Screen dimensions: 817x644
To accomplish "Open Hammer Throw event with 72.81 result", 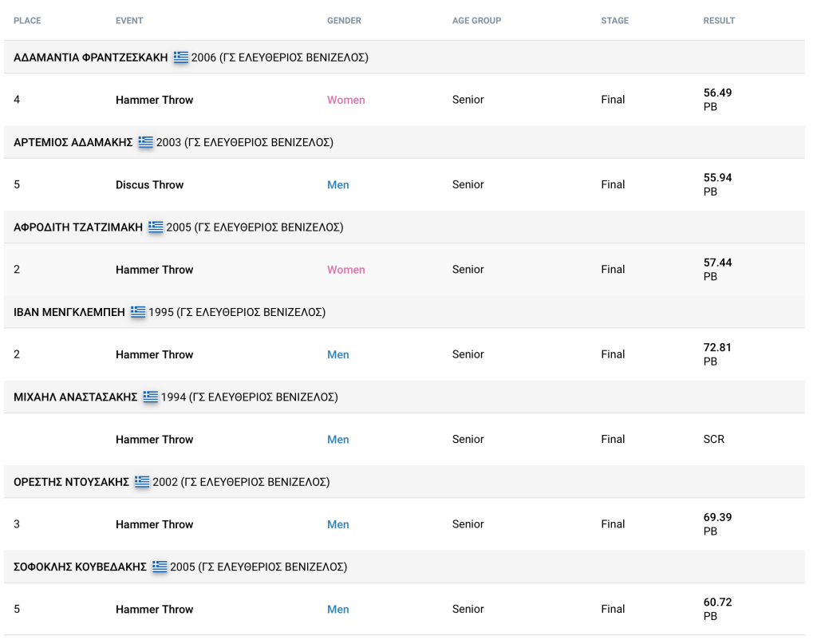I will pos(154,354).
